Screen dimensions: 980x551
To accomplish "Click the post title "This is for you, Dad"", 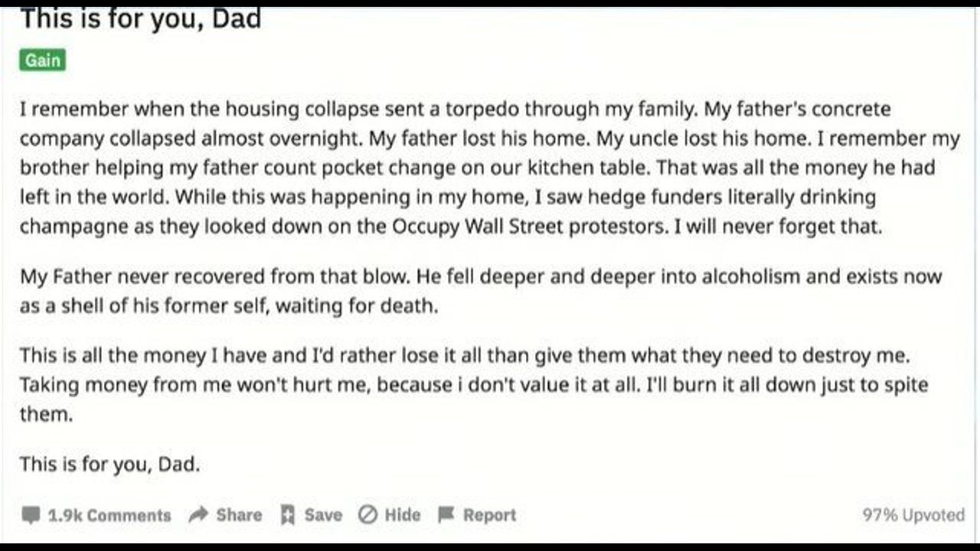I will coord(141,18).
